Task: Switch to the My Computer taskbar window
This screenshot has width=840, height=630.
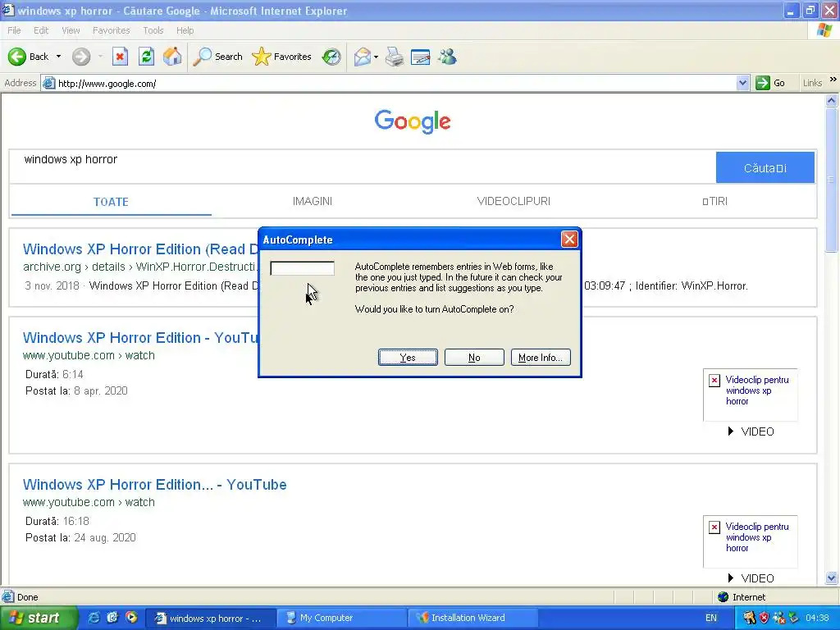Action: coord(342,618)
